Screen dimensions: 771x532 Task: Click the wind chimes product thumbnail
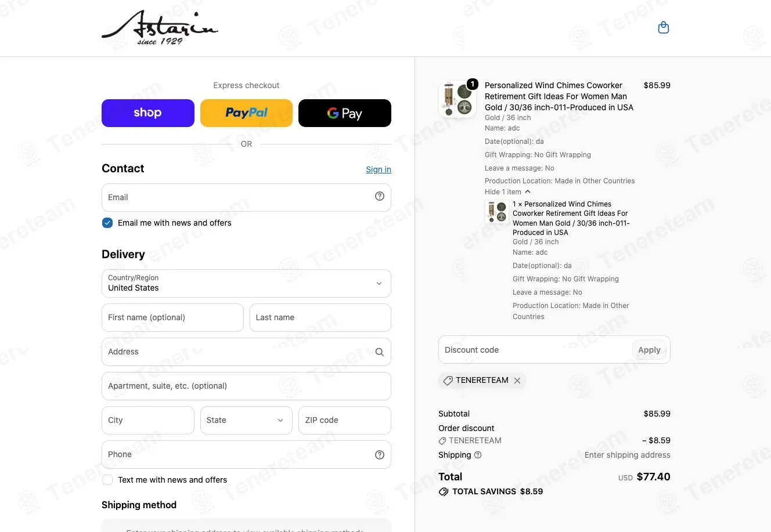457,99
